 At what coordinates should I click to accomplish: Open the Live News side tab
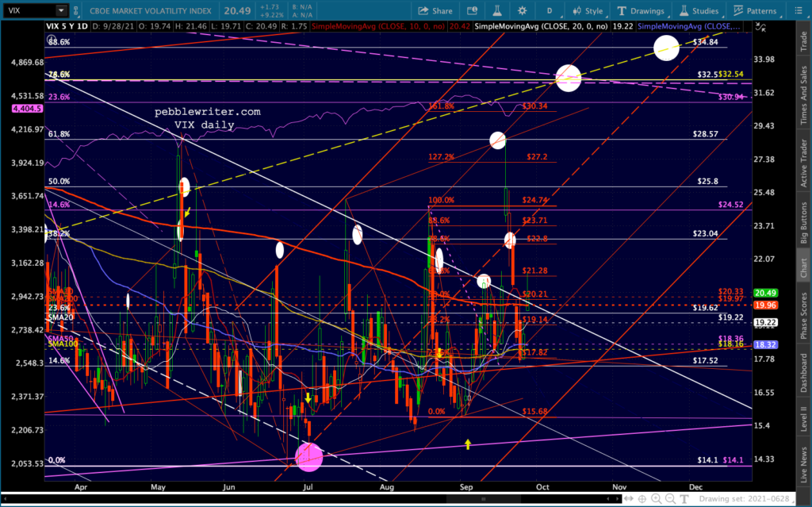[804, 465]
